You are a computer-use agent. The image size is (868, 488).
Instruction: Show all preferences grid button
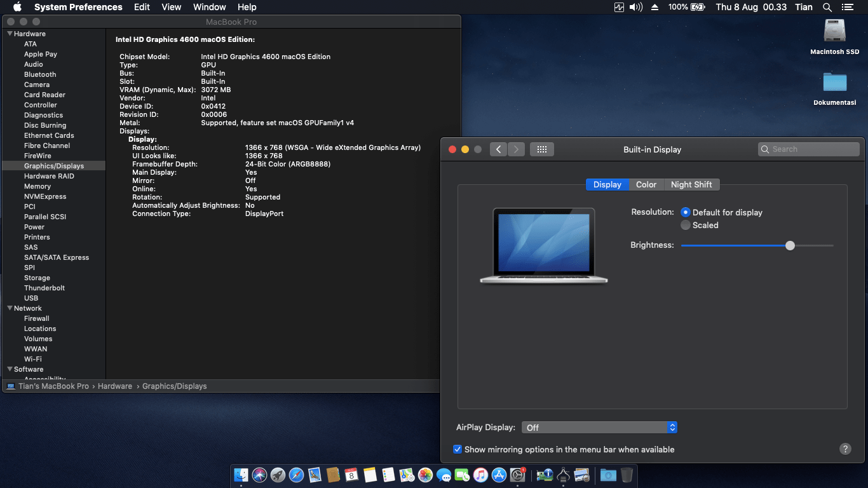pyautogui.click(x=542, y=149)
